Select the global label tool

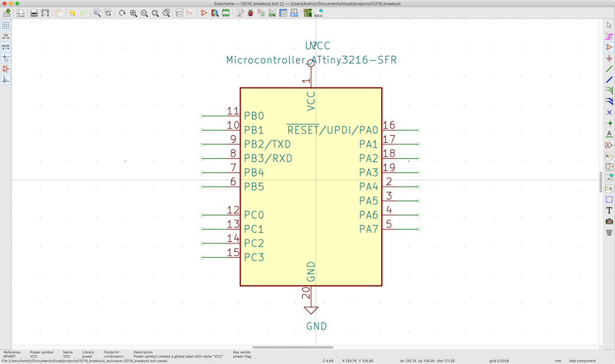click(x=609, y=145)
